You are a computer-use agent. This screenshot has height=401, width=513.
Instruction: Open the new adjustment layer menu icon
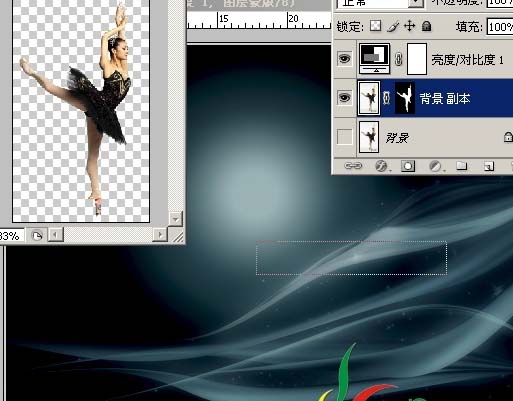coord(435,166)
